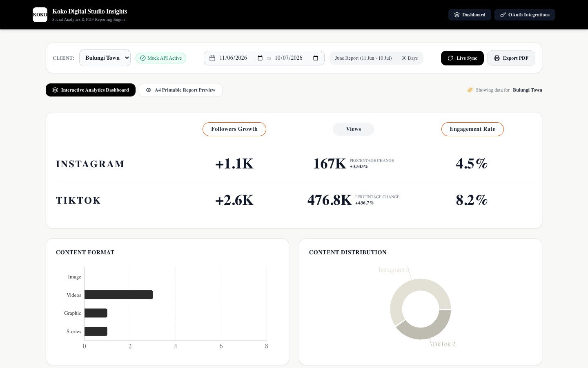Expand the Client dropdown showing Bulungi Town
The width and height of the screenshot is (588, 368).
(105, 58)
